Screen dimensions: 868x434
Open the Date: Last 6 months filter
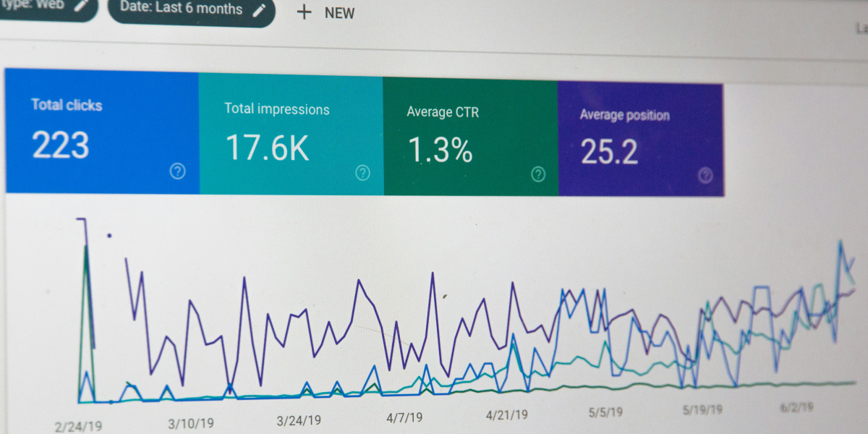181,9
